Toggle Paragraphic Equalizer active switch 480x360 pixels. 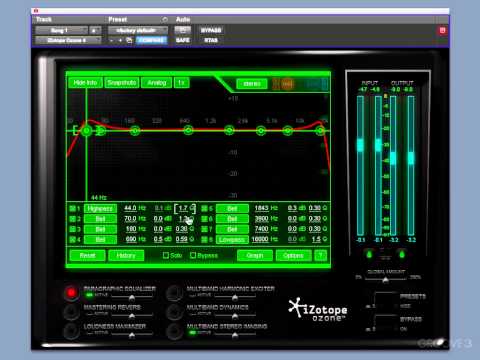click(89, 295)
